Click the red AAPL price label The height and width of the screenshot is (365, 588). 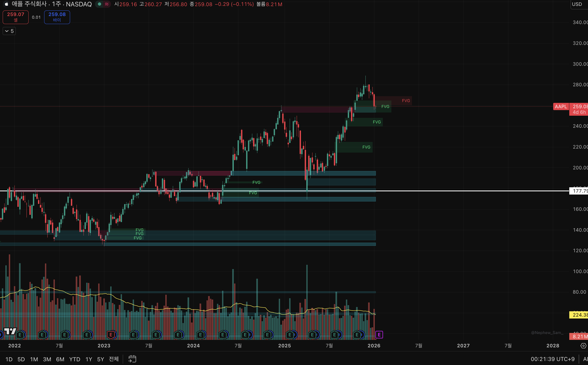[x=561, y=107]
